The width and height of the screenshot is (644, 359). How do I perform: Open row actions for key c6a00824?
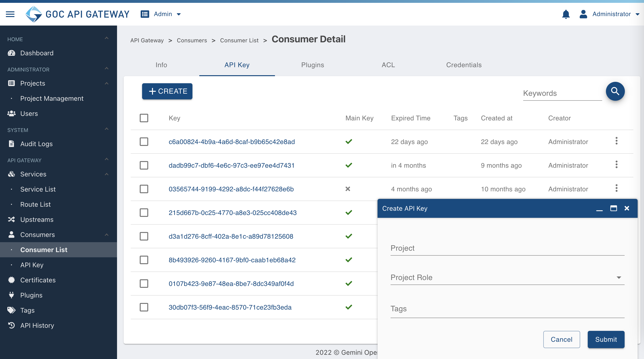[x=616, y=141]
